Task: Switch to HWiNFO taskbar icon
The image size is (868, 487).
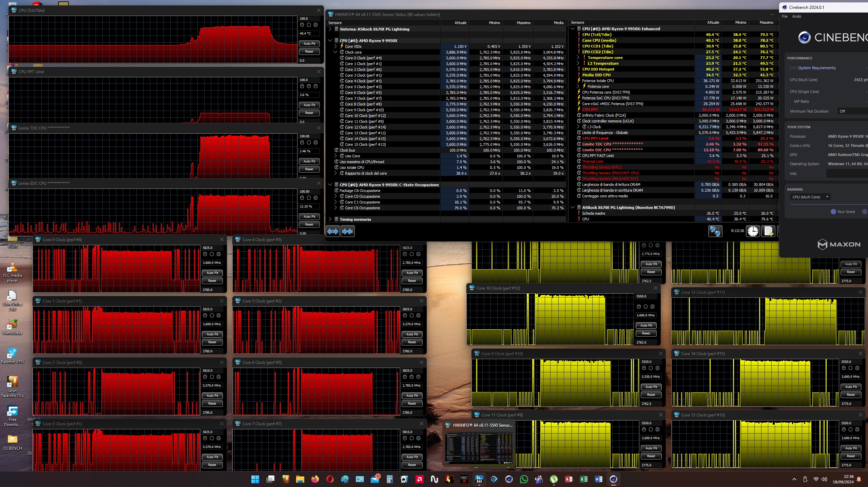Action: pyautogui.click(x=479, y=479)
